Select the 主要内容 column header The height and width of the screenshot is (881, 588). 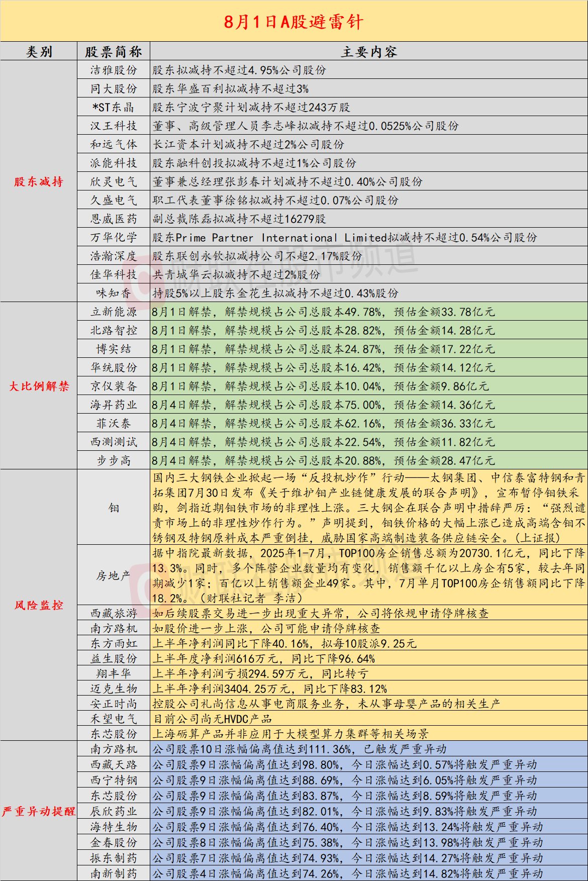click(369, 51)
